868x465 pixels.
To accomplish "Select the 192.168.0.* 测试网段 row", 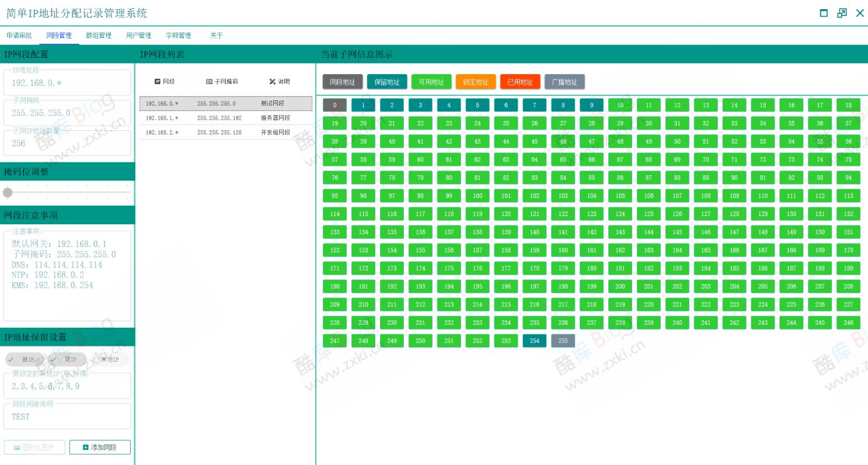I will click(x=226, y=103).
